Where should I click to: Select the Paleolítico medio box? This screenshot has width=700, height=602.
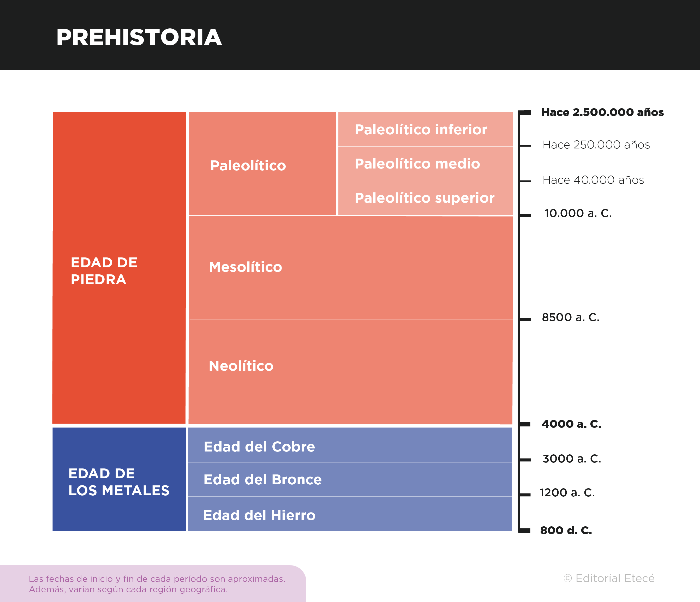point(425,164)
